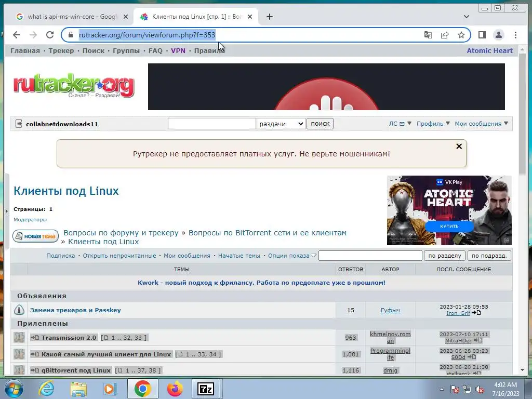Image resolution: width=532 pixels, height=399 pixels.
Task: Open the tab search chevron
Action: 467,17
